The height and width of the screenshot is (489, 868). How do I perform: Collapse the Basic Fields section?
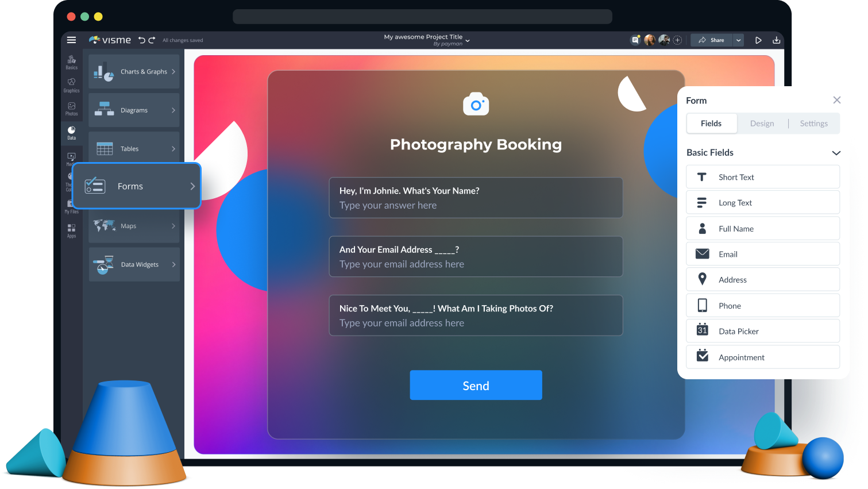tap(836, 152)
